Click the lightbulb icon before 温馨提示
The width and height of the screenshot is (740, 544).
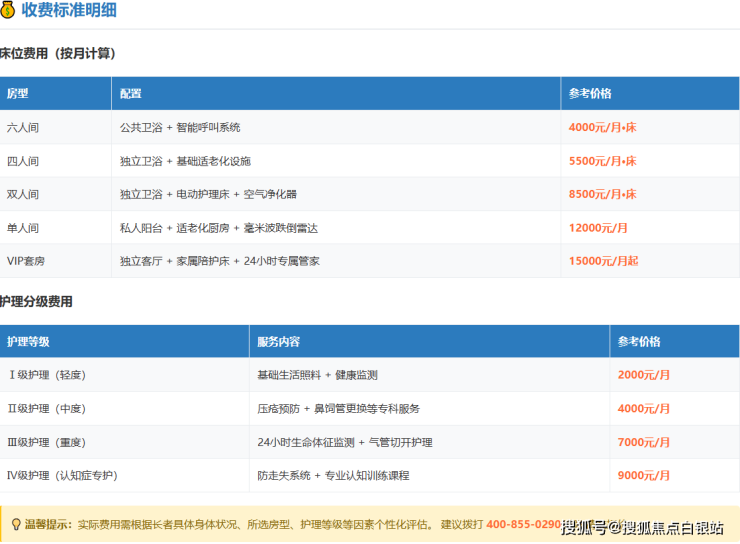point(15,524)
